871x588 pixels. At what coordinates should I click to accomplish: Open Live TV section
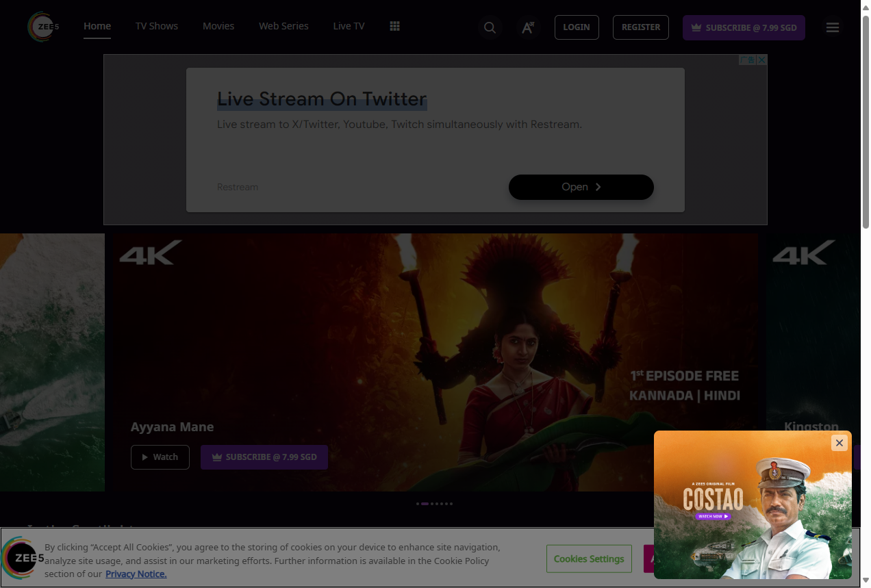[349, 26]
